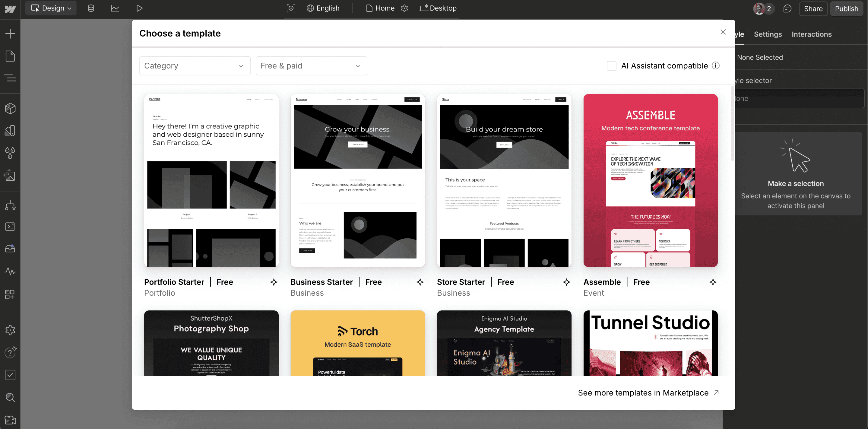Click sparkle icon for Store Starter
Screen dimensions: 868x429
tap(566, 282)
